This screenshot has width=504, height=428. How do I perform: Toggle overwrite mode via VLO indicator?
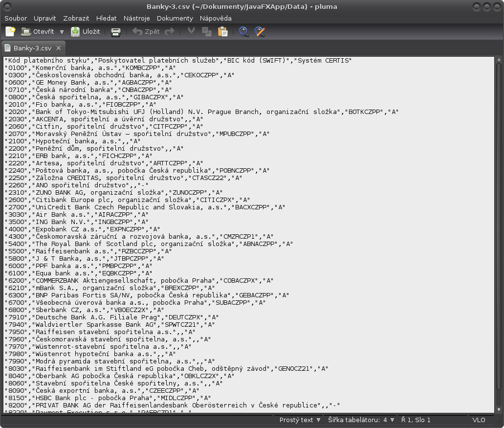[479, 420]
